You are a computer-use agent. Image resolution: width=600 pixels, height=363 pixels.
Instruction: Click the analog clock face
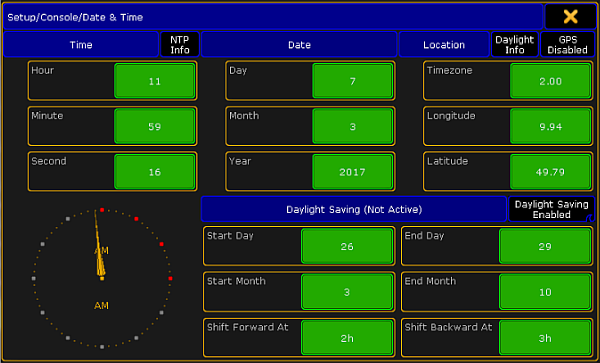click(x=102, y=278)
